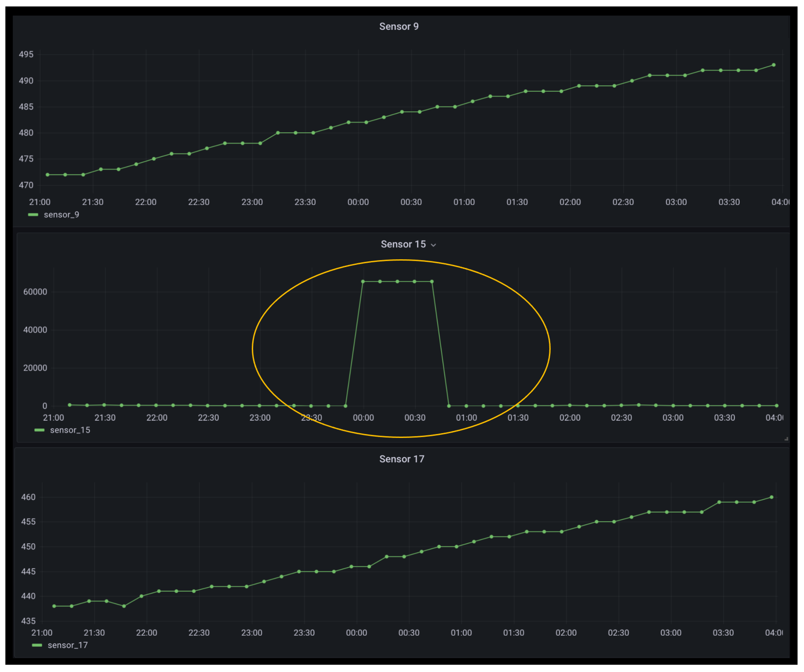
Task: Open the sensor_15 legend color swatch
Action: (40, 430)
